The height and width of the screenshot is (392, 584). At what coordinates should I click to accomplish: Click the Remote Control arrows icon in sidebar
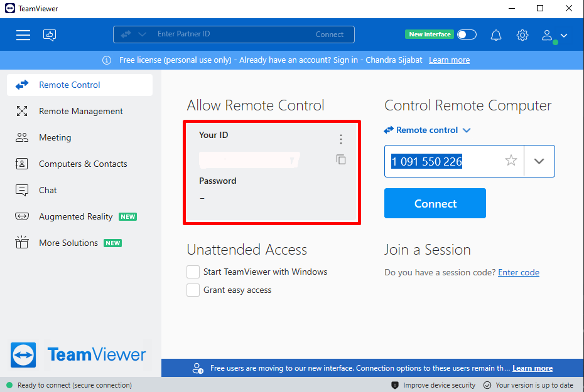[22, 85]
